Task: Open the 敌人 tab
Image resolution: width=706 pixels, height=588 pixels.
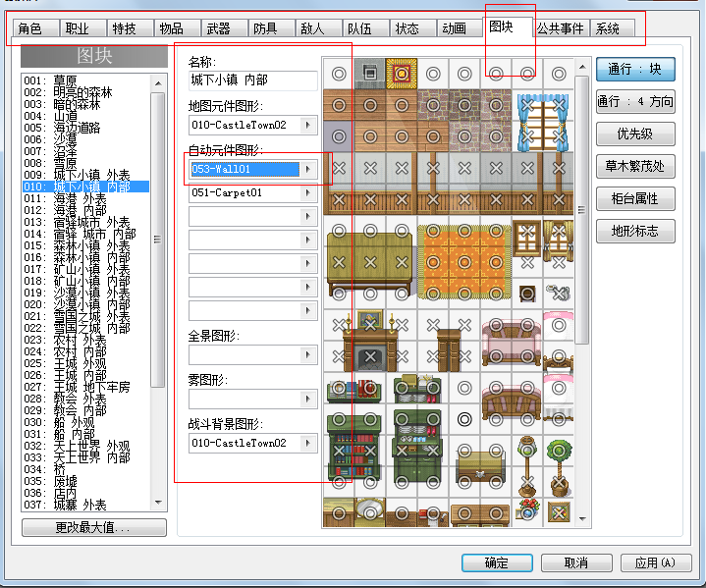Action: [318, 28]
